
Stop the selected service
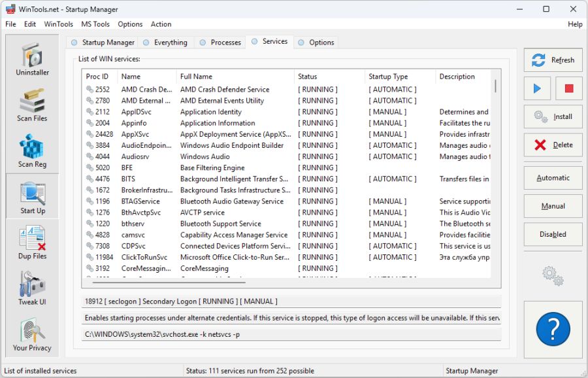(x=569, y=88)
